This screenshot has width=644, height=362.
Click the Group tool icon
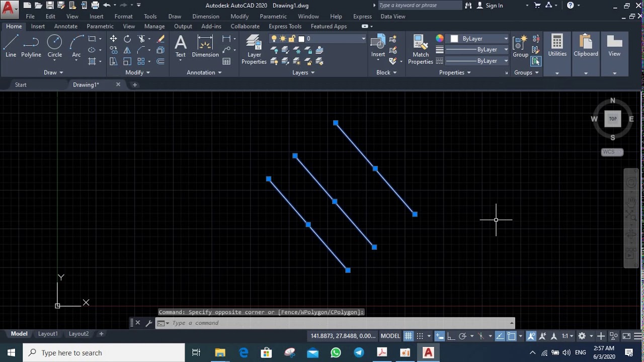click(520, 46)
